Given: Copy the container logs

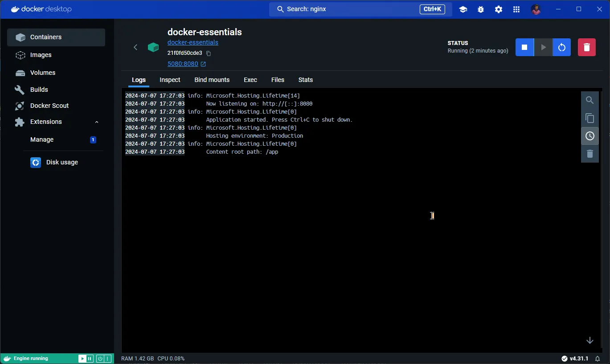Looking at the screenshot, I should [590, 118].
